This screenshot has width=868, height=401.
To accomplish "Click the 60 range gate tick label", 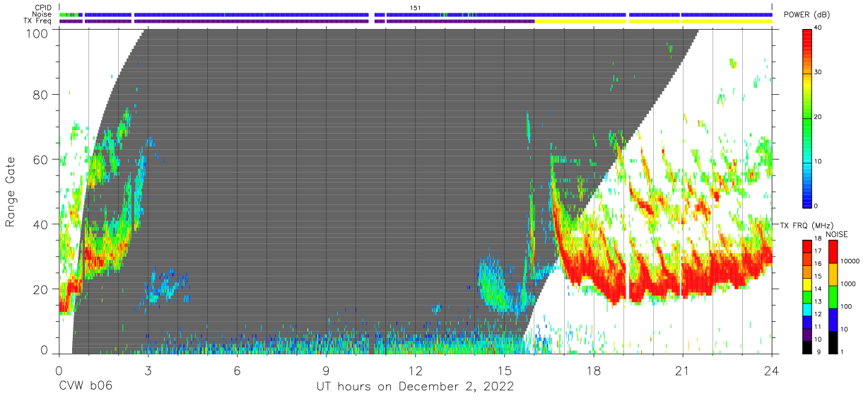I will [39, 160].
